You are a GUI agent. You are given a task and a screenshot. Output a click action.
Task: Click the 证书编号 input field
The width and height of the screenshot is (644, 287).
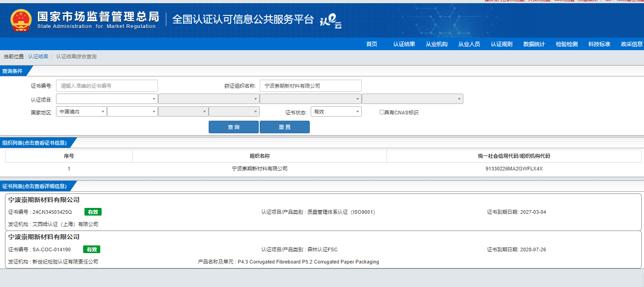pyautogui.click(x=107, y=86)
